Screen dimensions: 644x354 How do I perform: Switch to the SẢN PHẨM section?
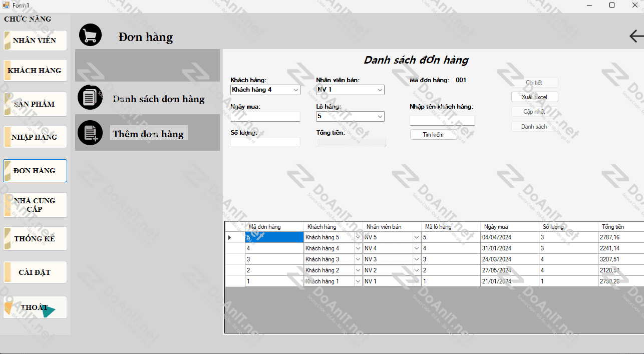(35, 104)
